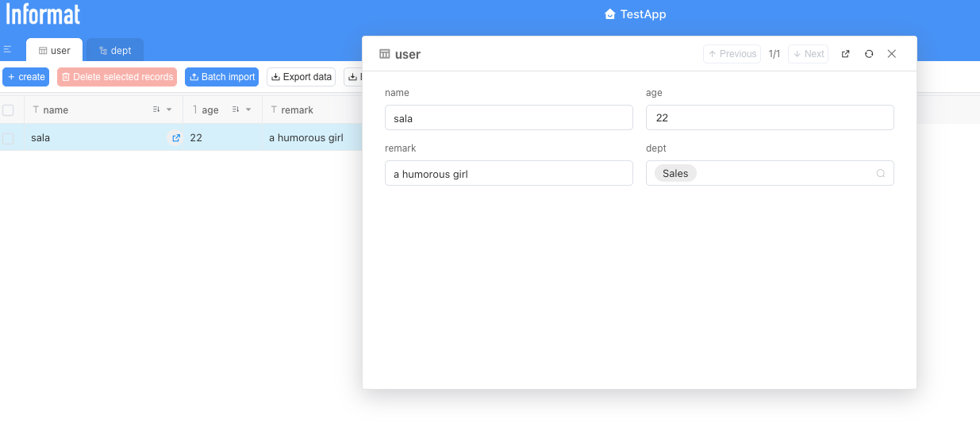Toggle the sidebar menu collapse icon

click(7, 50)
